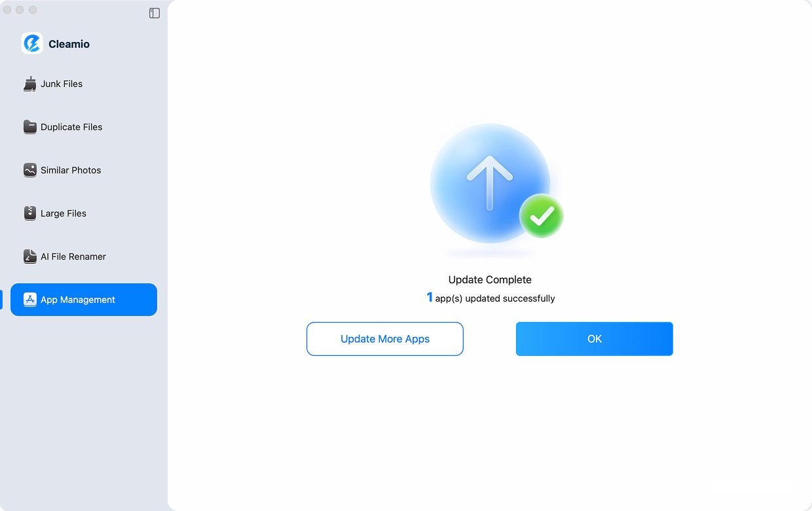Click the Update Complete heading

pyautogui.click(x=490, y=279)
